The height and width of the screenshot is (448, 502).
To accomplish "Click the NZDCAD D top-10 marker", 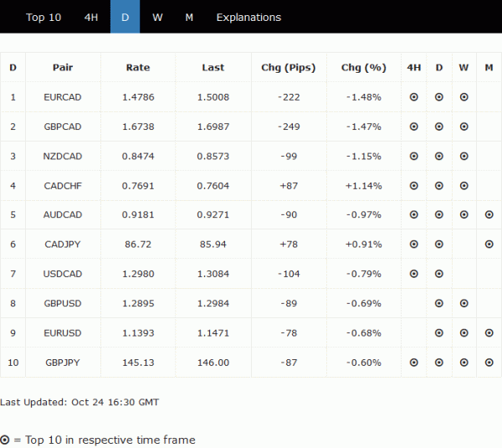I will click(x=439, y=156).
